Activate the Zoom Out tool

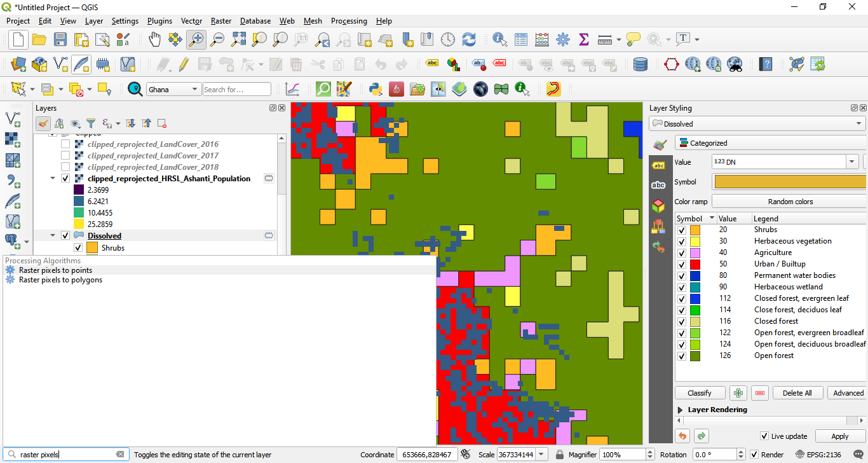click(217, 39)
